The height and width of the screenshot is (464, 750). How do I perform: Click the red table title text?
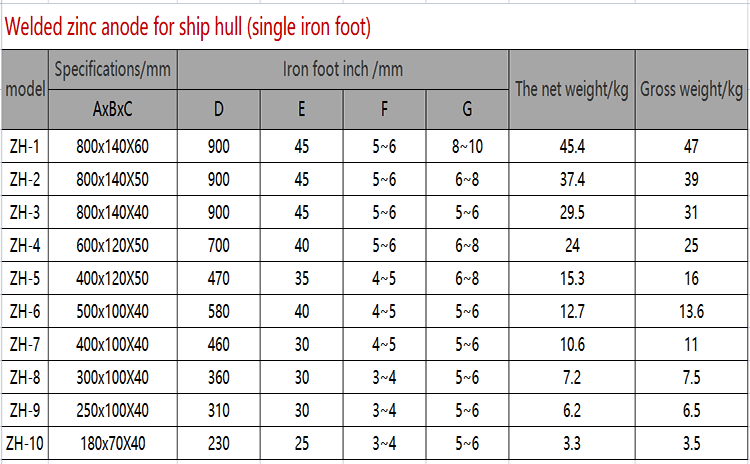tap(189, 27)
